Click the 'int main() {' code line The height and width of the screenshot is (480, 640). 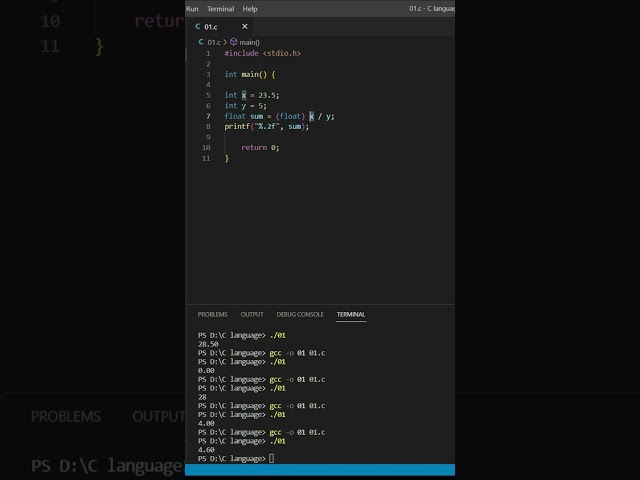[x=250, y=74]
